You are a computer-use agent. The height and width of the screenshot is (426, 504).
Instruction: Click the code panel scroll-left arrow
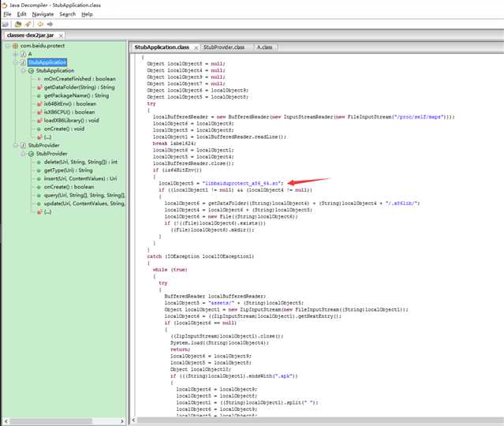tap(134, 420)
